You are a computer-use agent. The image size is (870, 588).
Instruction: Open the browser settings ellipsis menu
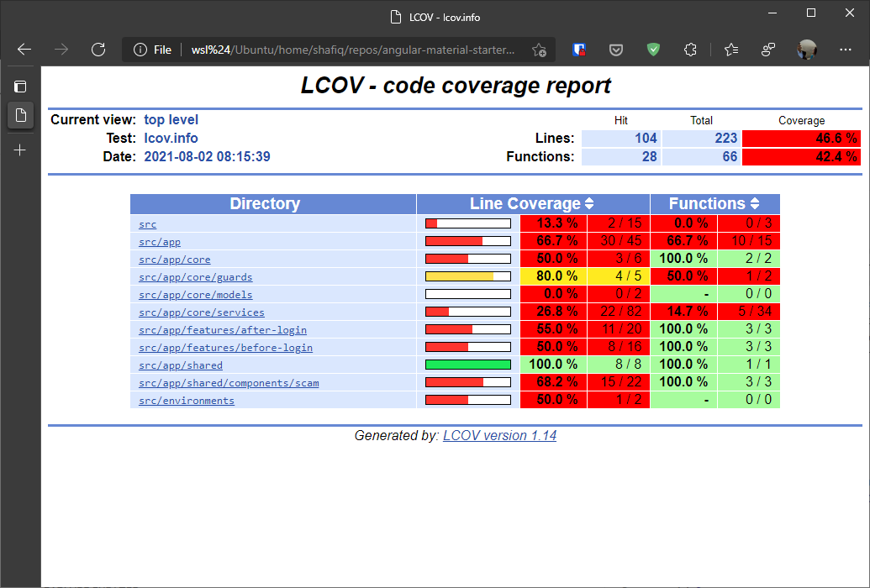click(x=846, y=50)
